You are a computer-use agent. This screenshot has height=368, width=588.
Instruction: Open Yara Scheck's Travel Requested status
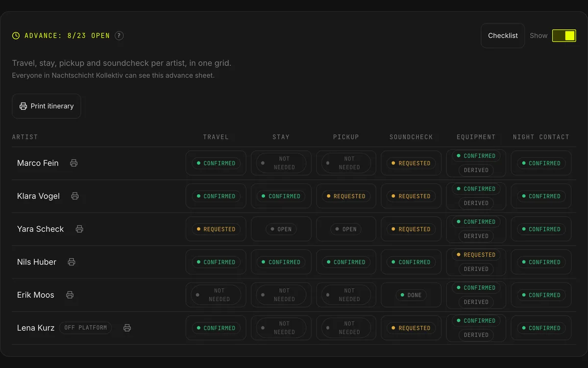point(216,229)
